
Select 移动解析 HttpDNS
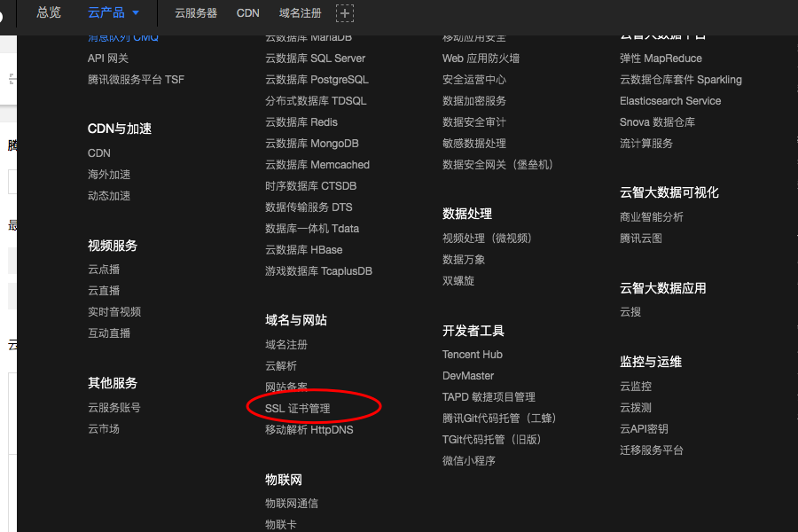pos(309,429)
